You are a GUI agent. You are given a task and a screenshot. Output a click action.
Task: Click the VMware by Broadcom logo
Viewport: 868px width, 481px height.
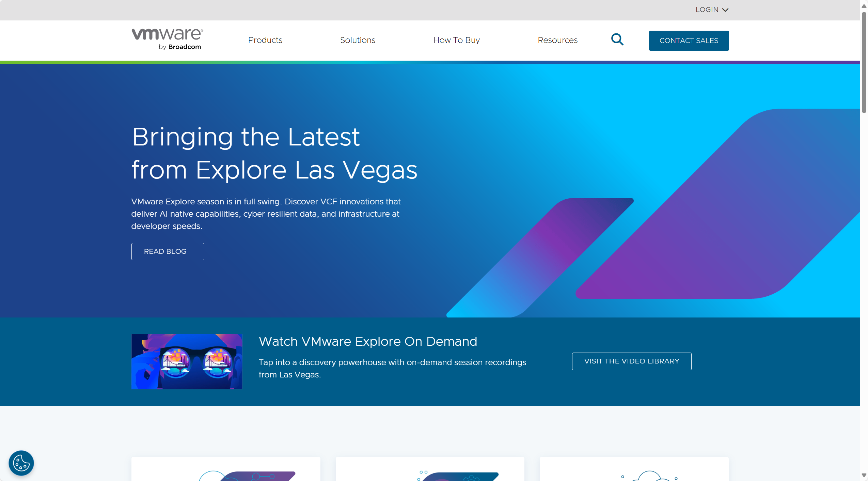[167, 40]
